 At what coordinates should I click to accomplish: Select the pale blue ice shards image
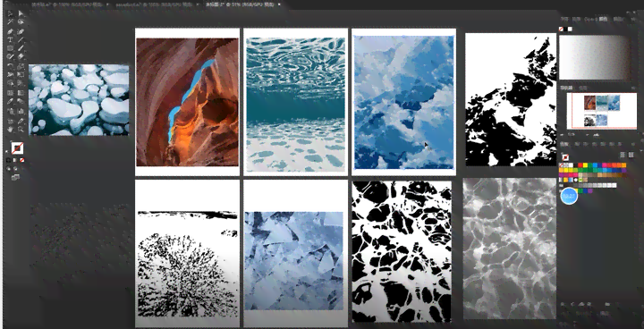tap(293, 260)
